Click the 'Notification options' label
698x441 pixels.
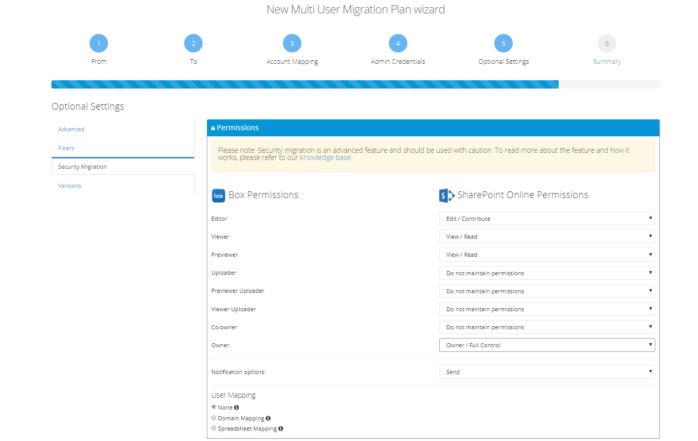click(x=238, y=372)
